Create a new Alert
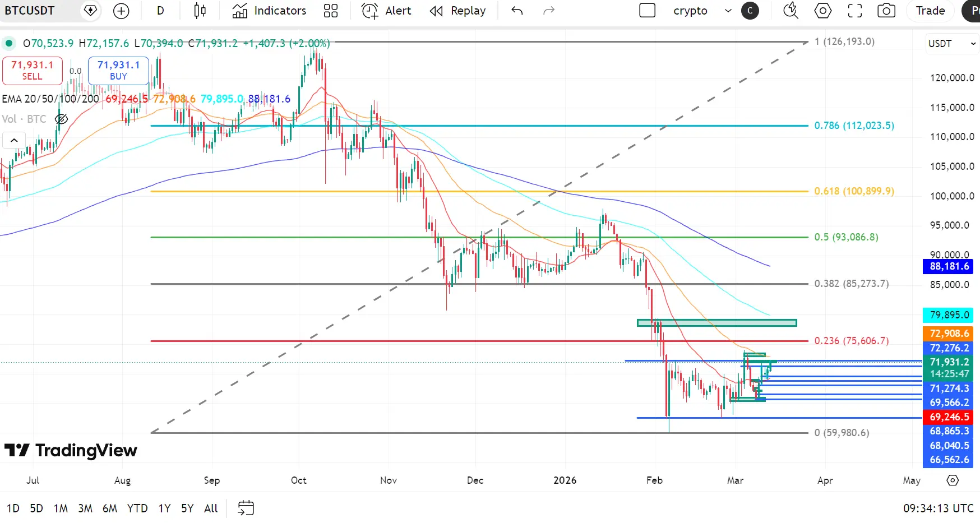 tap(386, 11)
